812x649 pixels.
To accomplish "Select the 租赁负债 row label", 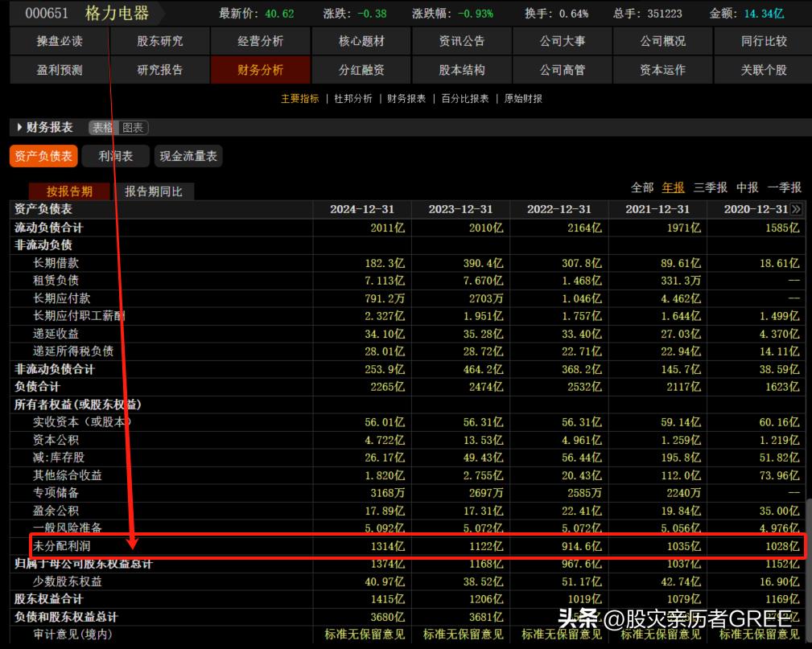I will (x=56, y=281).
